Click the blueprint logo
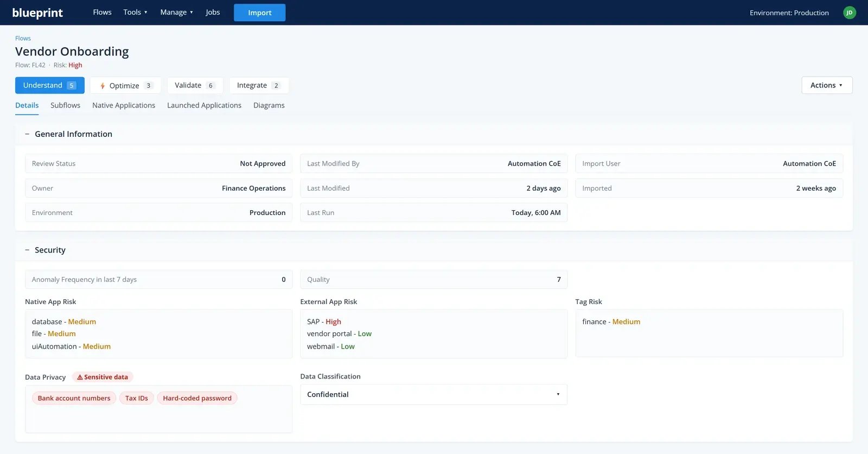Image resolution: width=868 pixels, height=454 pixels. pyautogui.click(x=37, y=12)
